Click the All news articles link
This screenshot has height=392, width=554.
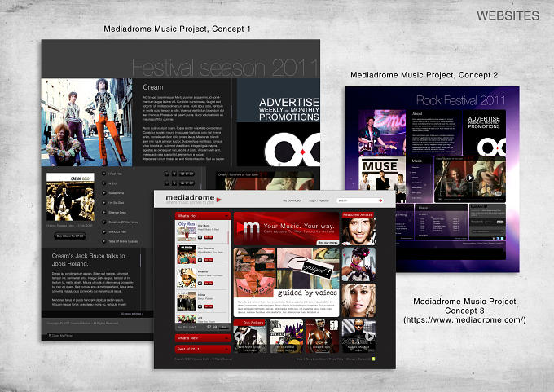131,314
